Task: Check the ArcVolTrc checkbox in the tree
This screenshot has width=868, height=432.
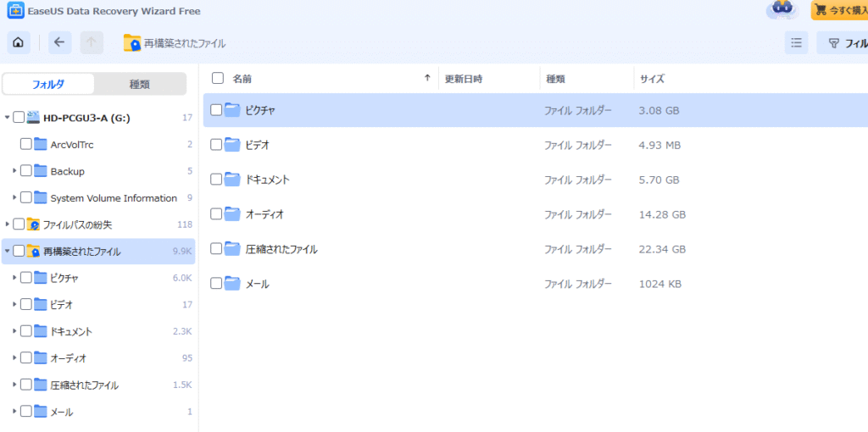Action: [26, 145]
